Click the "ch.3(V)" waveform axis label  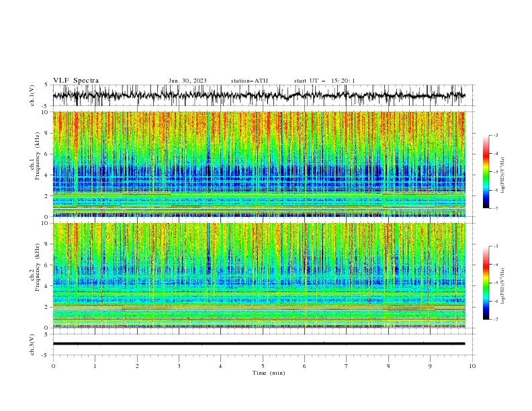[x=32, y=345]
